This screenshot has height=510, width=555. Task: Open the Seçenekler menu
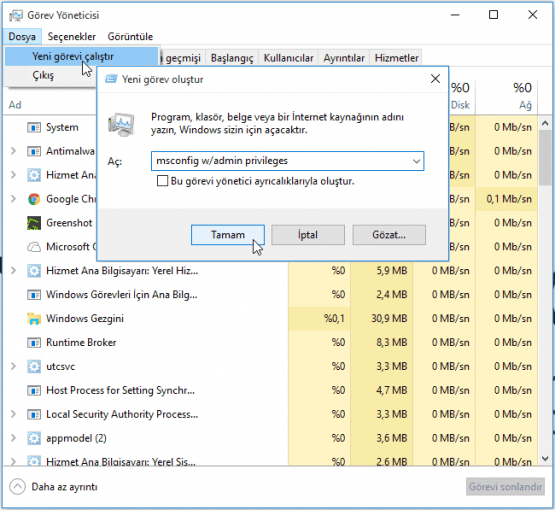(71, 36)
